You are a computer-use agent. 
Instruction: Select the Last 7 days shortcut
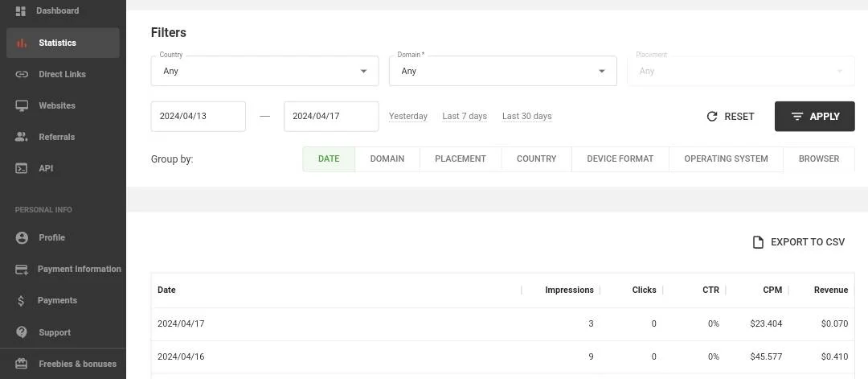tap(465, 117)
